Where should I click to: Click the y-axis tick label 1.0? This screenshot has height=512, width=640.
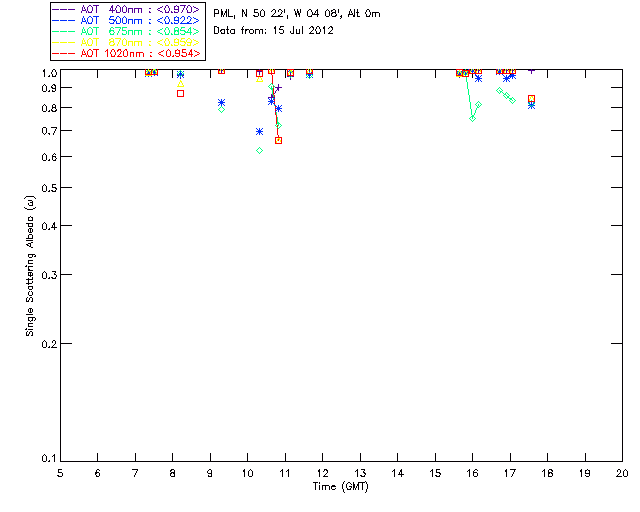(x=49, y=73)
